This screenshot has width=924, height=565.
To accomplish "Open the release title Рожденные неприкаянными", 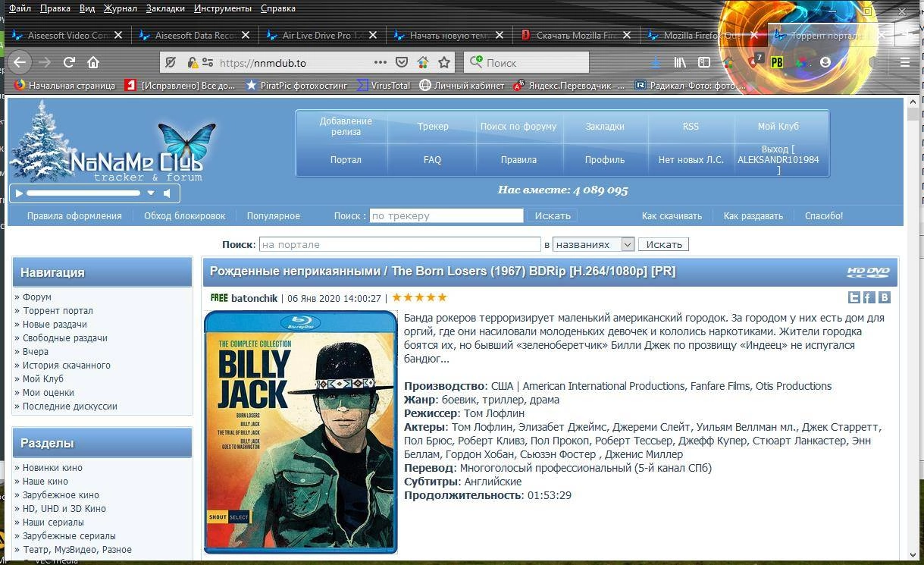I will (443, 271).
